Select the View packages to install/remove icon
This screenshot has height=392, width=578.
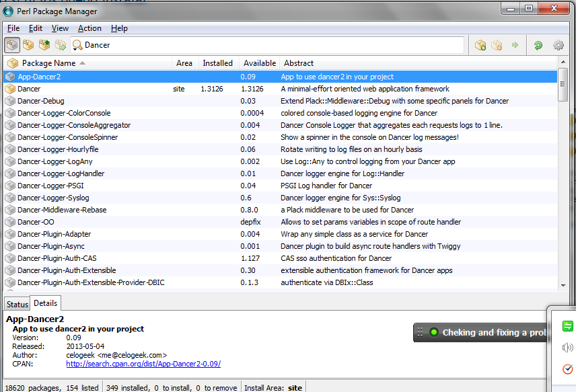coord(61,45)
